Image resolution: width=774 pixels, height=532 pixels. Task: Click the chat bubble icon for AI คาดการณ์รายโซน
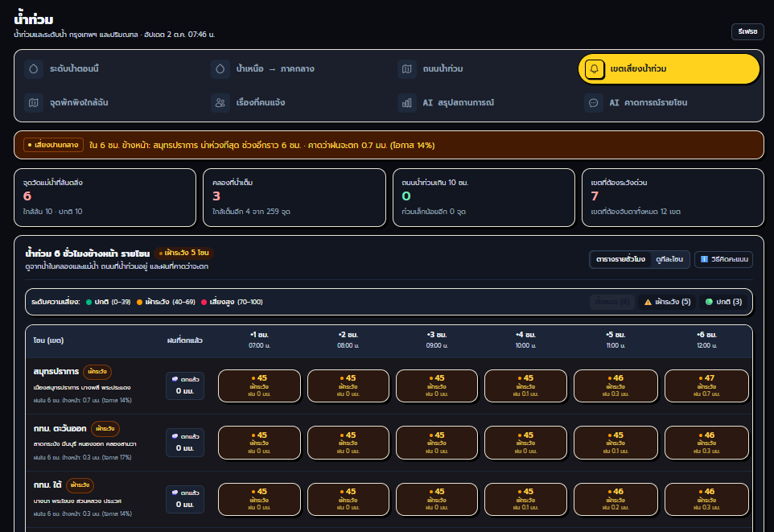pyautogui.click(x=593, y=103)
